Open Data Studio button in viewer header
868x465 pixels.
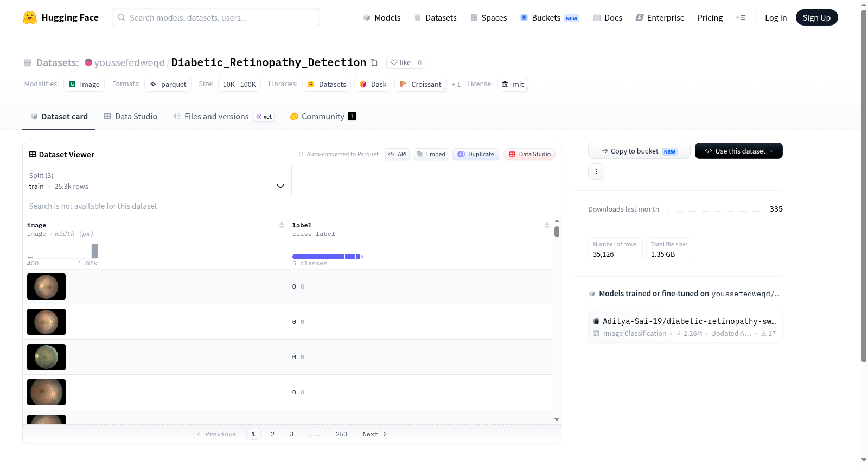529,154
